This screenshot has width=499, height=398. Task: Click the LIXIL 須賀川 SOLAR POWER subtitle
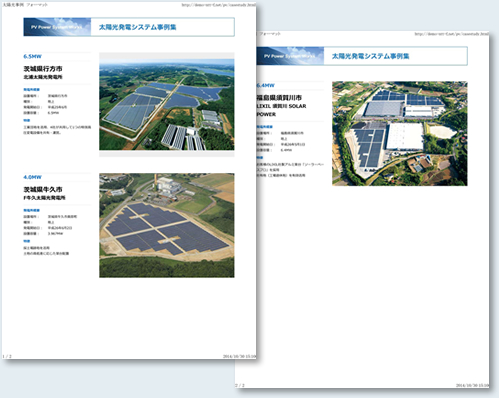pyautogui.click(x=281, y=110)
